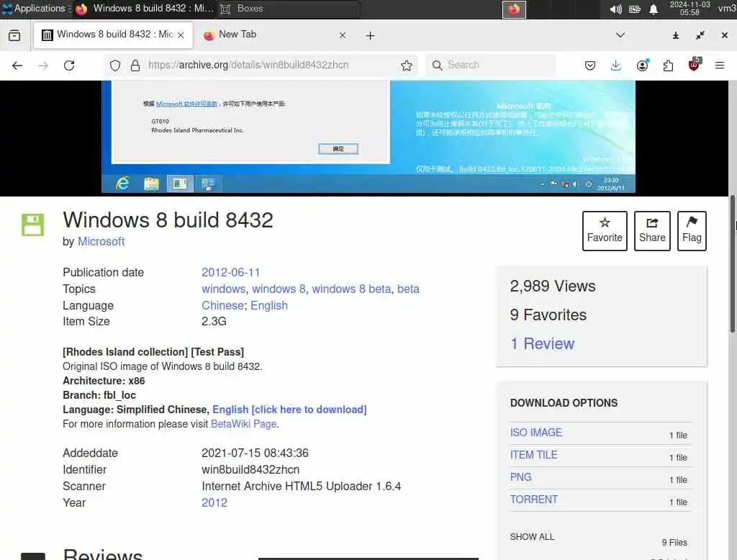Flag this item
Image resolution: width=737 pixels, height=560 pixels.
(x=692, y=231)
